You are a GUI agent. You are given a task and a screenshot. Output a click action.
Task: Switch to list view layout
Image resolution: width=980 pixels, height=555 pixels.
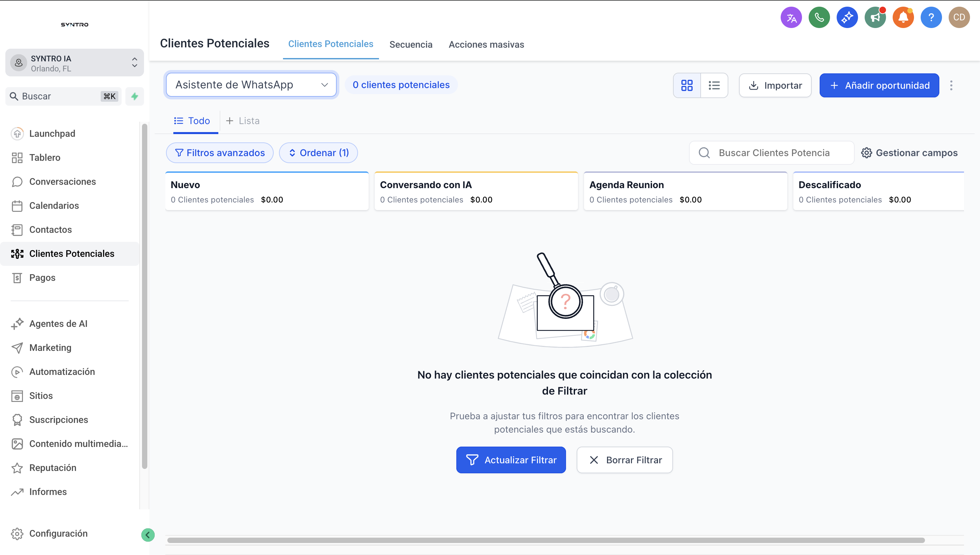[x=714, y=85]
